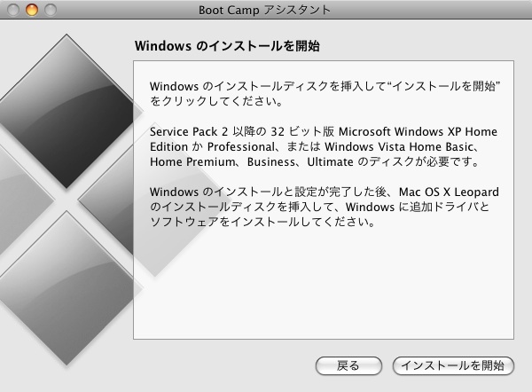Click the 戻る (Back) button
This screenshot has height=392, width=532.
pyautogui.click(x=348, y=366)
